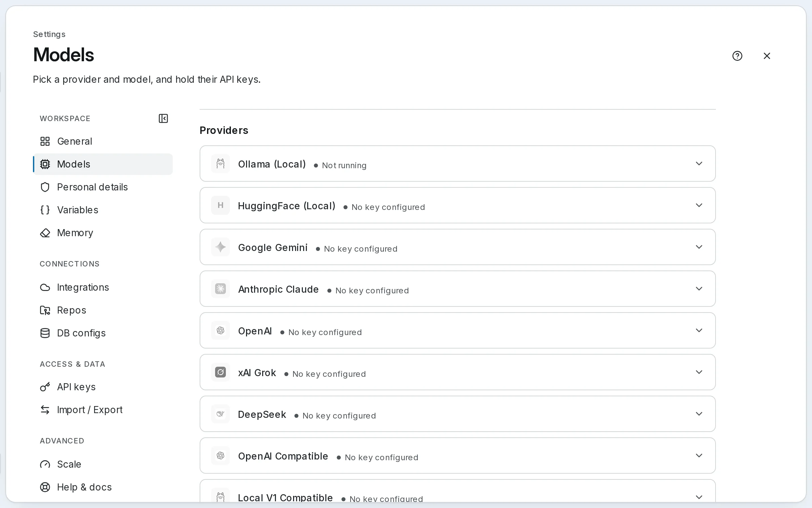Open the Repos section

pyautogui.click(x=103, y=310)
